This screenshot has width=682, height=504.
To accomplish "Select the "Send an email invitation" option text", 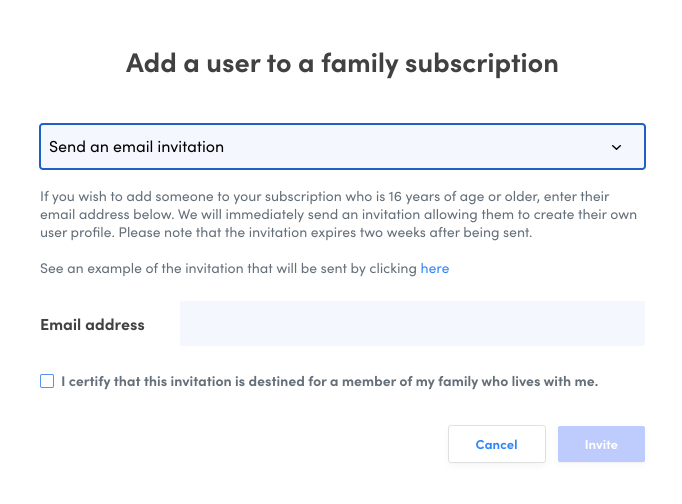I will (137, 147).
